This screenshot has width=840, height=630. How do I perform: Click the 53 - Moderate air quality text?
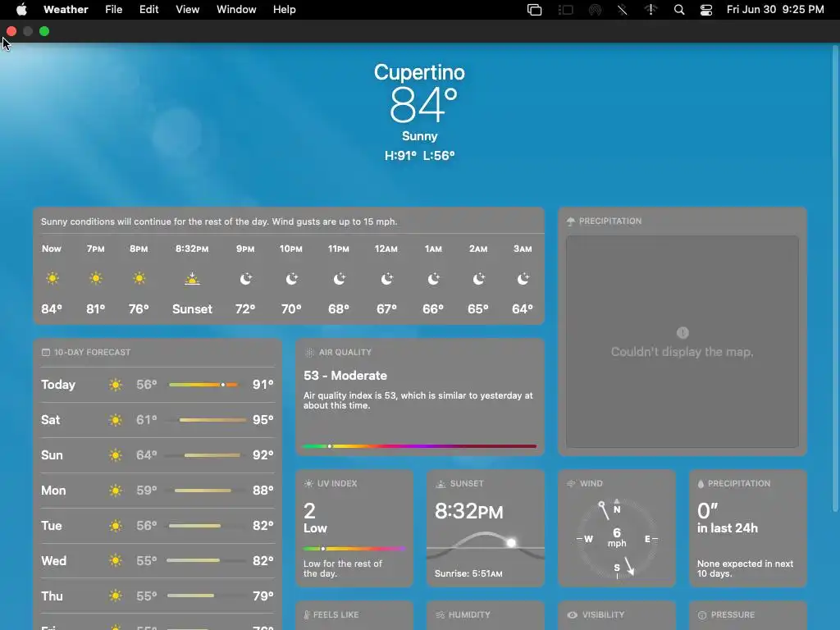(x=345, y=376)
